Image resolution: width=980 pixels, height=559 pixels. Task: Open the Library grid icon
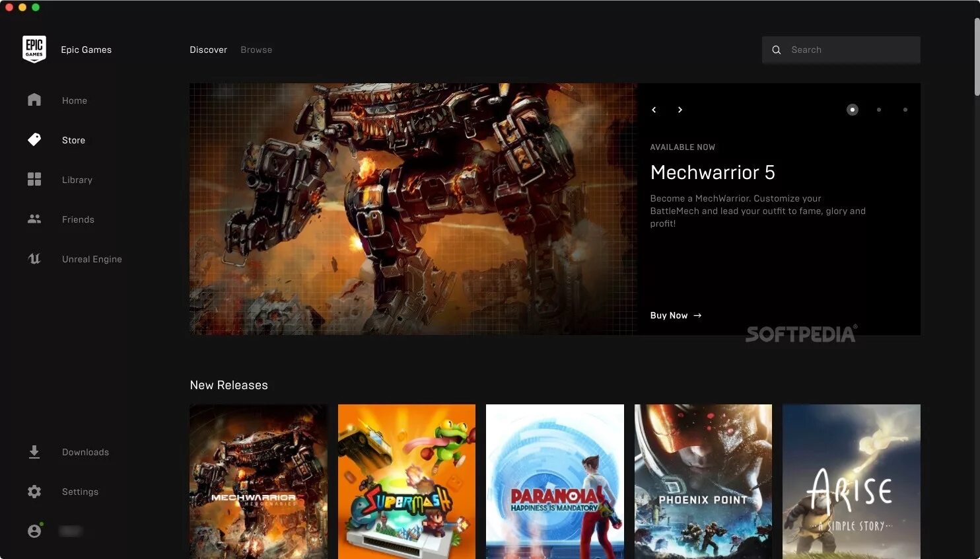34,179
